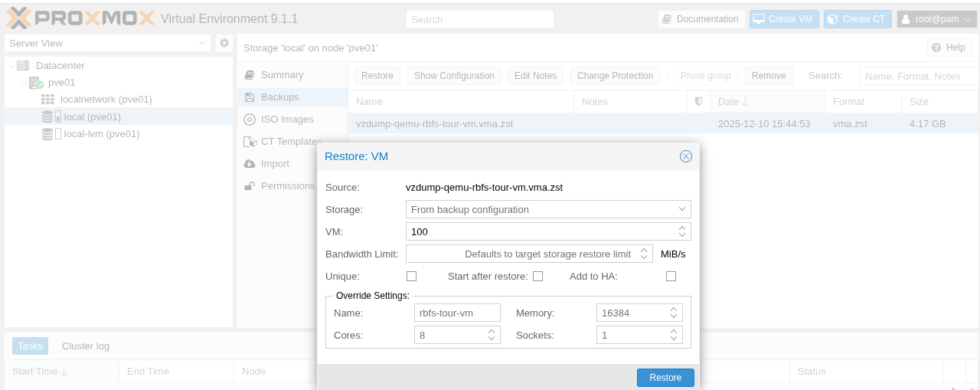Click the End Time column header
The width and height of the screenshot is (980, 390).
click(176, 371)
